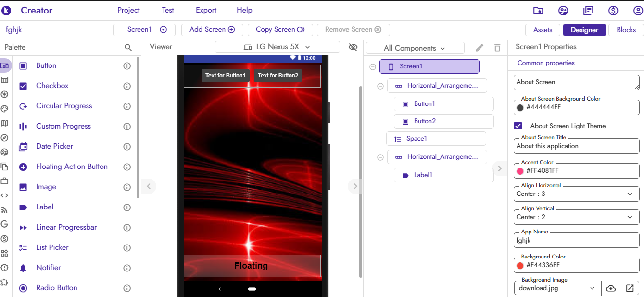Image resolution: width=644 pixels, height=297 pixels.
Task: Open the LG Nexus 5X device dropdown
Action: pos(277,47)
